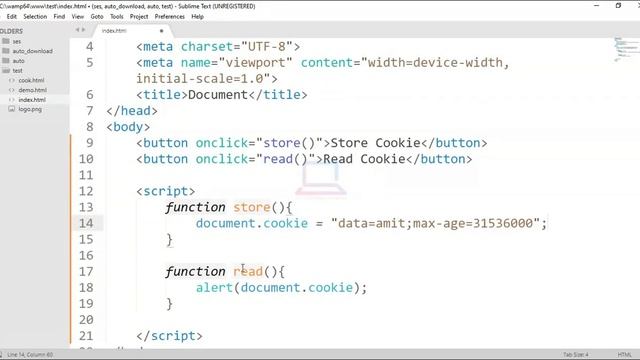
Task: Open the Goto menu
Action: 97,17
